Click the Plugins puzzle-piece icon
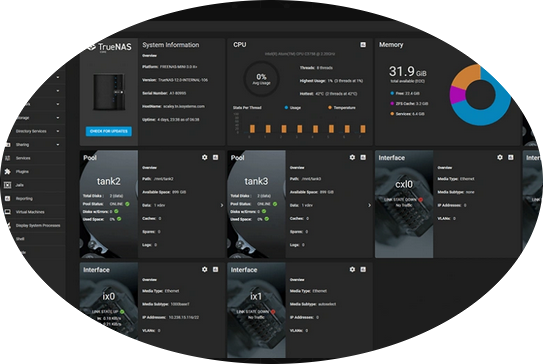This screenshot has width=543, height=364. click(x=8, y=171)
